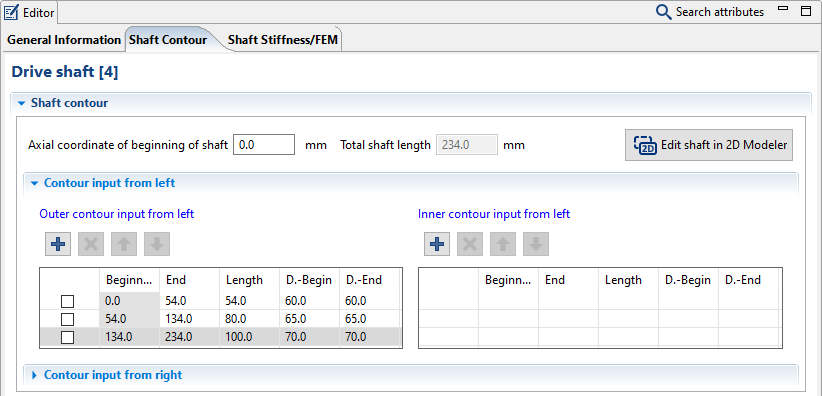
Task: Delete selected outer contour row
Action: tap(91, 244)
